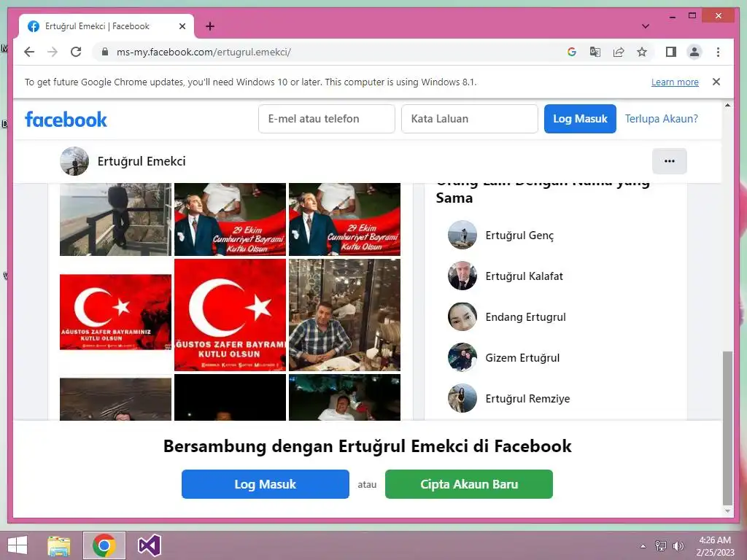Open network status tray icon
This screenshot has height=560, width=747.
coord(661,546)
